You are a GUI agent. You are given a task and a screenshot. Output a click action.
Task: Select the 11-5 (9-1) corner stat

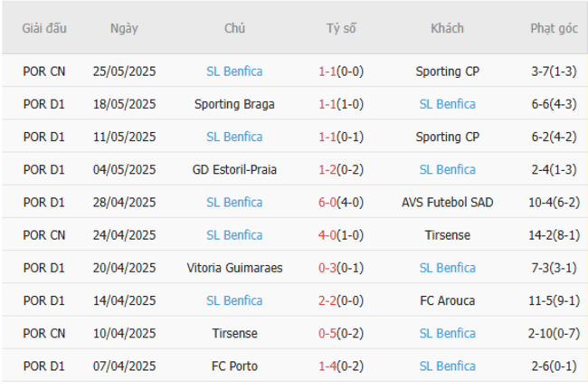click(554, 300)
